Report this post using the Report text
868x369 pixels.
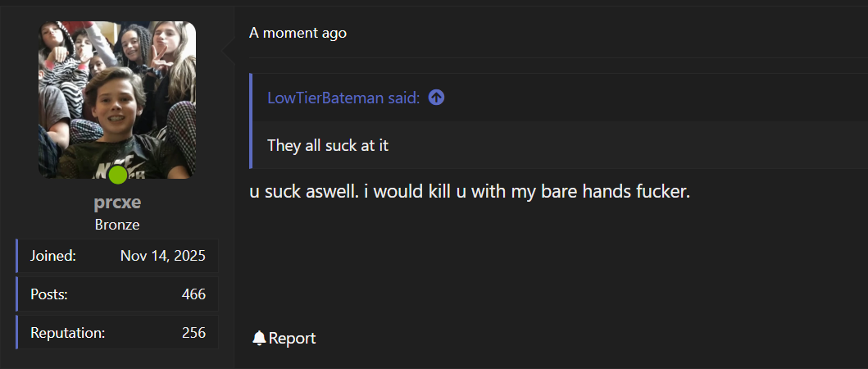[x=292, y=338]
